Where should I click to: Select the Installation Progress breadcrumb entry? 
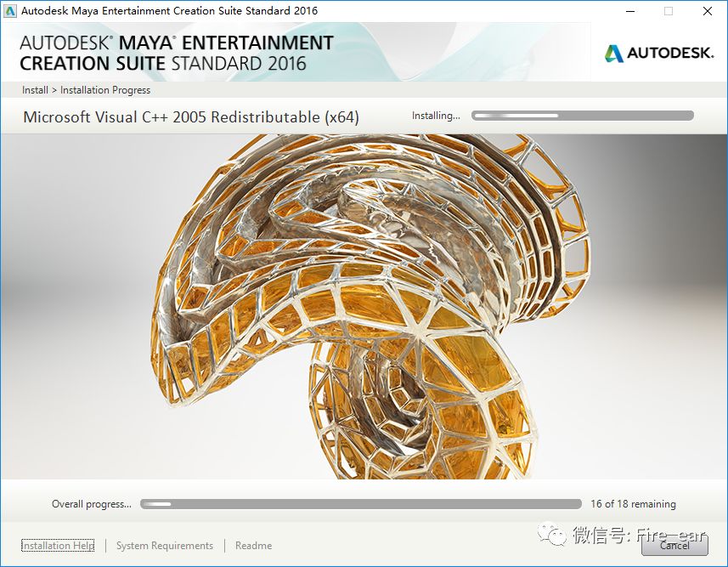click(105, 89)
